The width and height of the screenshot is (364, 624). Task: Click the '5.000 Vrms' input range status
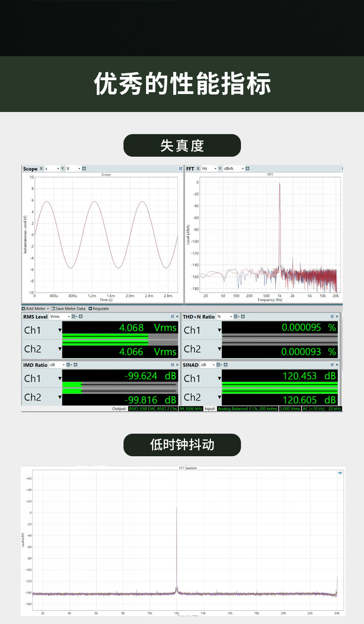[x=290, y=409]
